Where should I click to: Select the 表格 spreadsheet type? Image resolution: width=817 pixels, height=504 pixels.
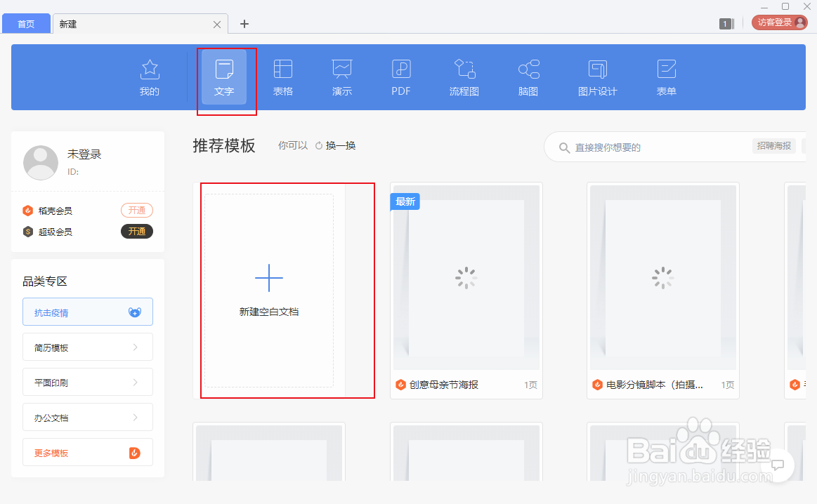pyautogui.click(x=283, y=78)
